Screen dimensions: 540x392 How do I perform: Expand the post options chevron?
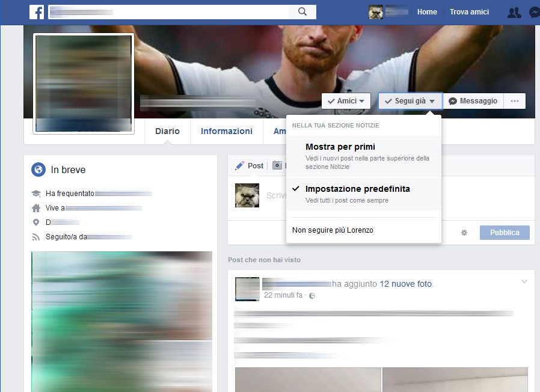coord(524,281)
